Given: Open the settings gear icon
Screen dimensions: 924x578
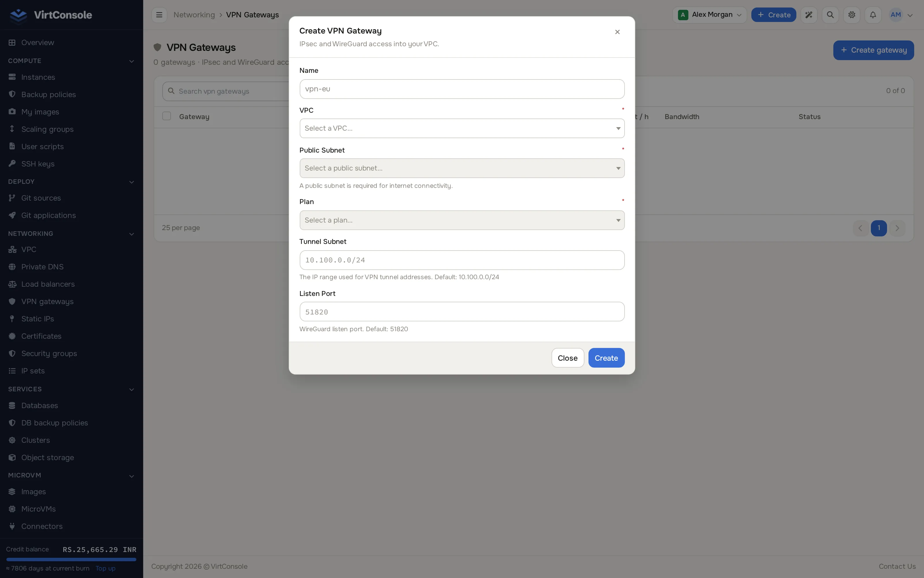Looking at the screenshot, I should (x=852, y=15).
